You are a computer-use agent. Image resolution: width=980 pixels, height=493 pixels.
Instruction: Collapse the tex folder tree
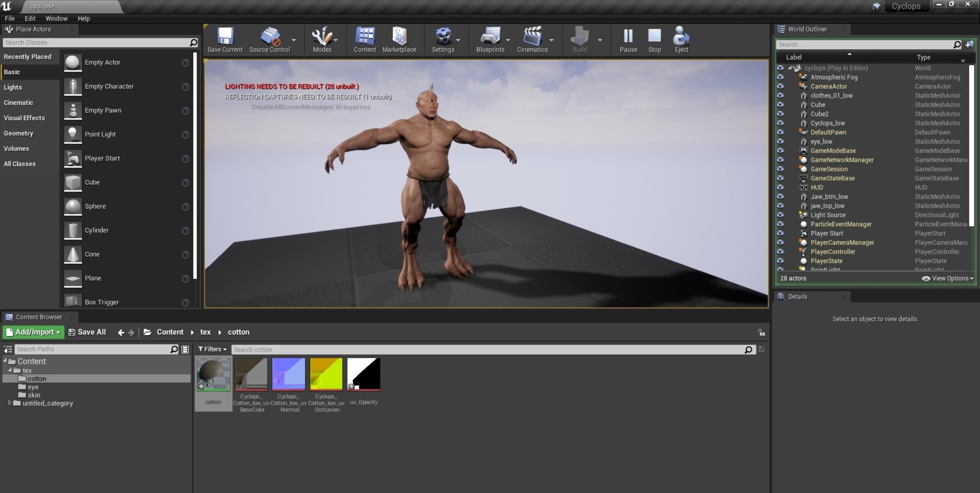pos(10,369)
